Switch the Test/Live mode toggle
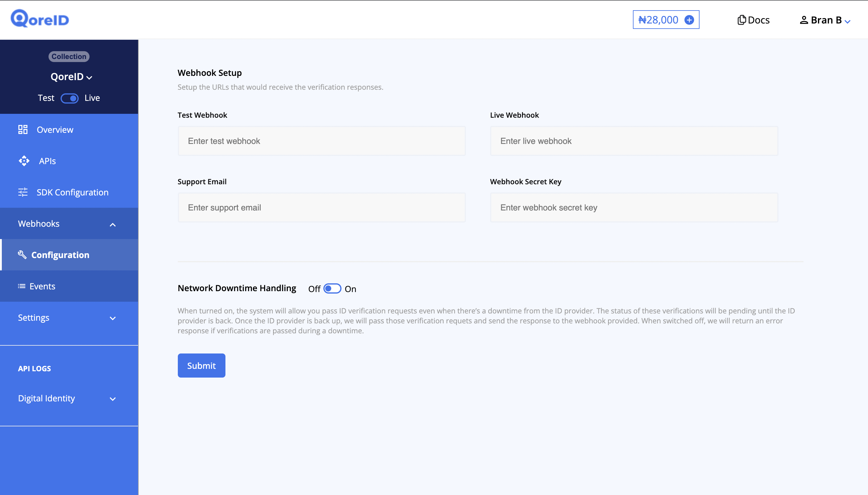The height and width of the screenshot is (495, 868). (69, 98)
